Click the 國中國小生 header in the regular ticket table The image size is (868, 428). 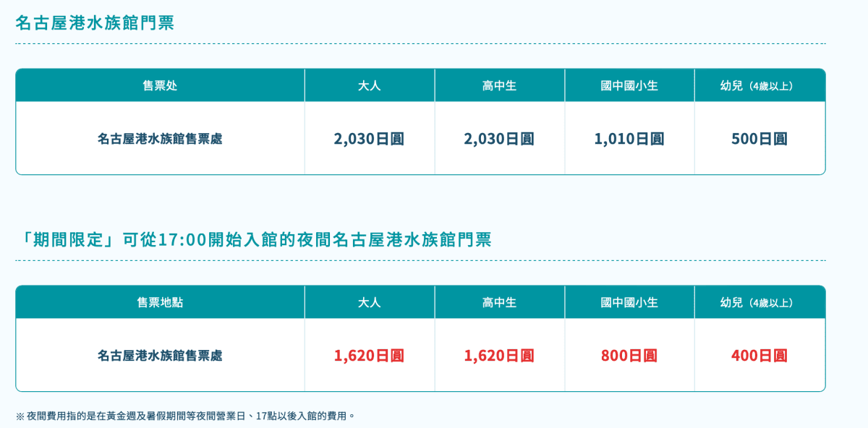pos(629,85)
